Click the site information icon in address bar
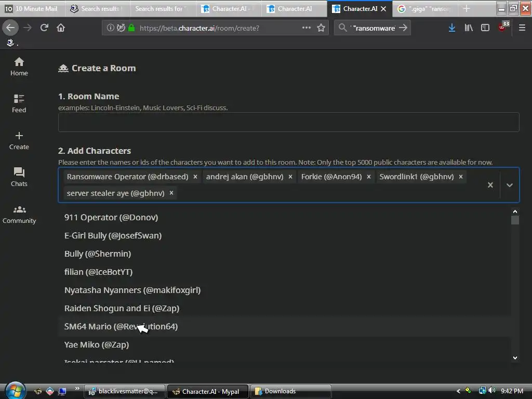 pyautogui.click(x=110, y=28)
